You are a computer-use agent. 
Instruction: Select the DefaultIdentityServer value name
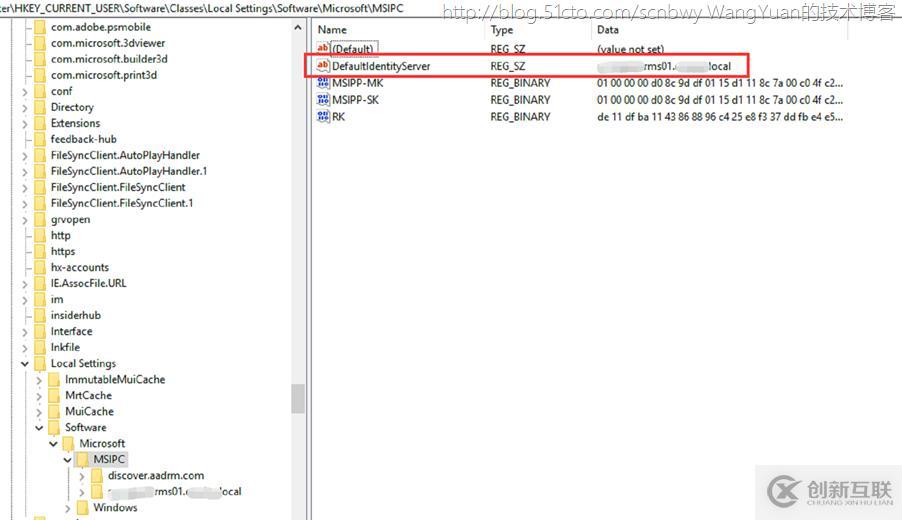tap(381, 66)
